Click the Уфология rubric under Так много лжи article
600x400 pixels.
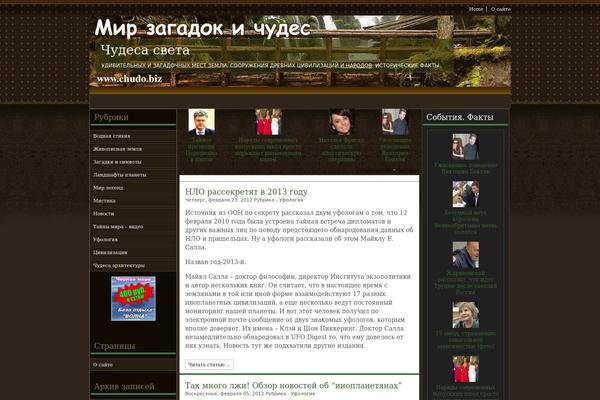(303, 393)
